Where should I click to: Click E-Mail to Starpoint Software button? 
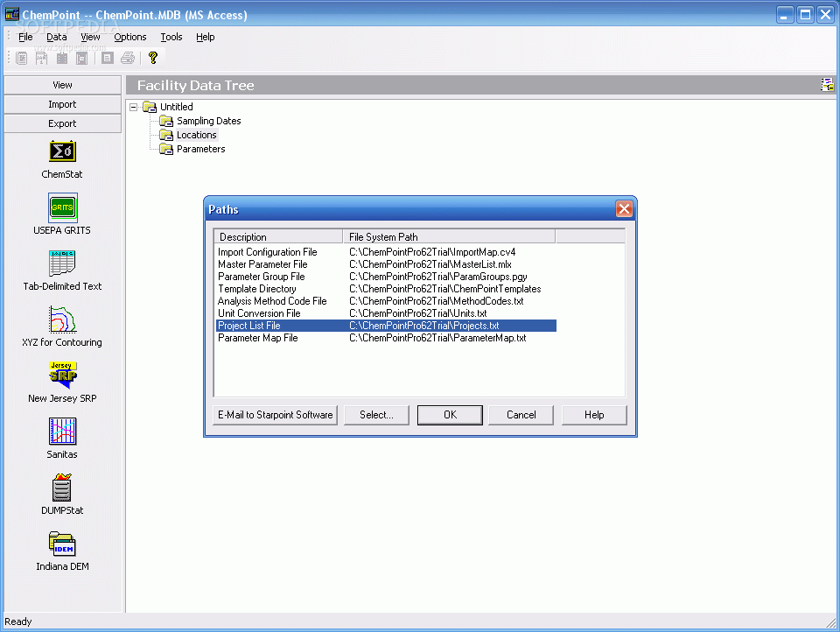click(276, 415)
